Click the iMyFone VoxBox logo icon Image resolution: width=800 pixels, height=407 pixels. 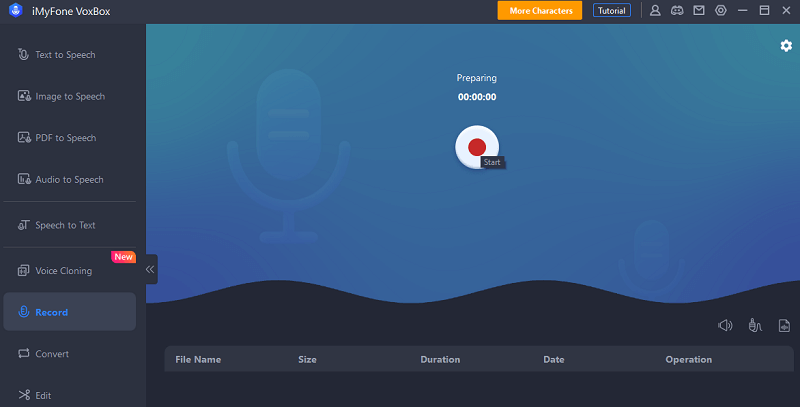coord(16,11)
